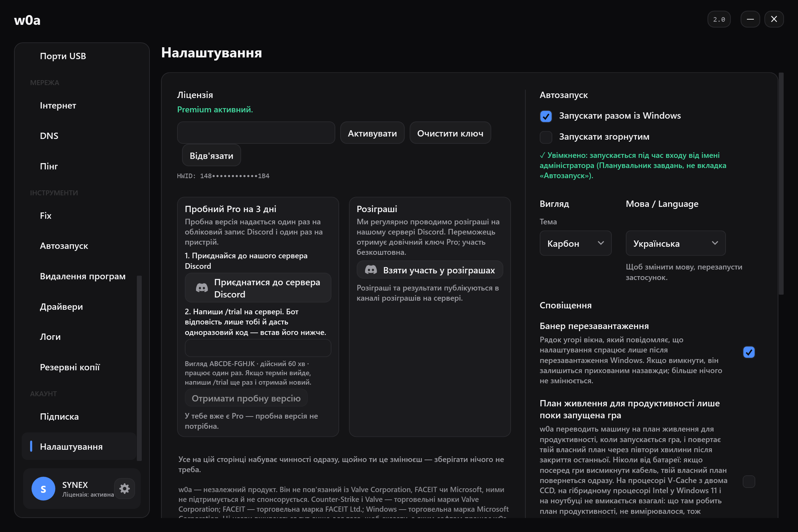This screenshot has width=798, height=532.
Task: Toggle 'Банер перезавантаження' checkbox
Action: [x=749, y=352]
